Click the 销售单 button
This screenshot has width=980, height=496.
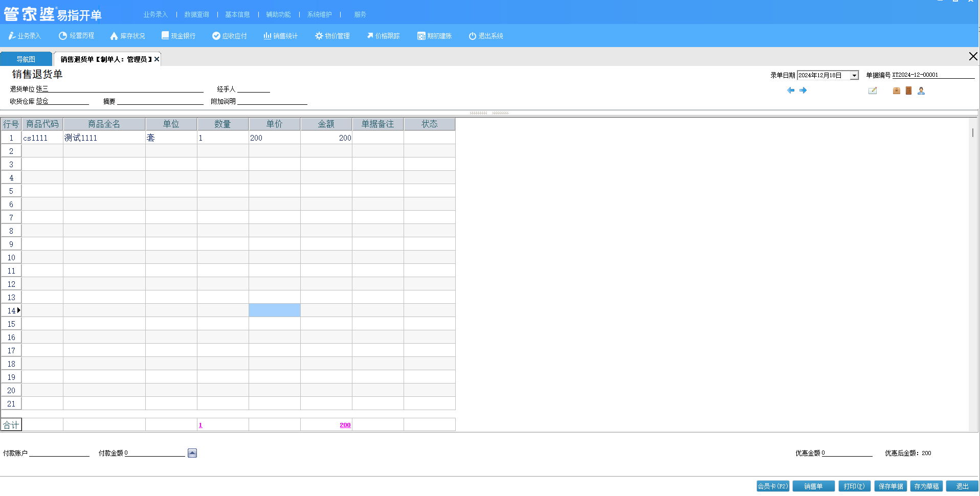coord(813,486)
